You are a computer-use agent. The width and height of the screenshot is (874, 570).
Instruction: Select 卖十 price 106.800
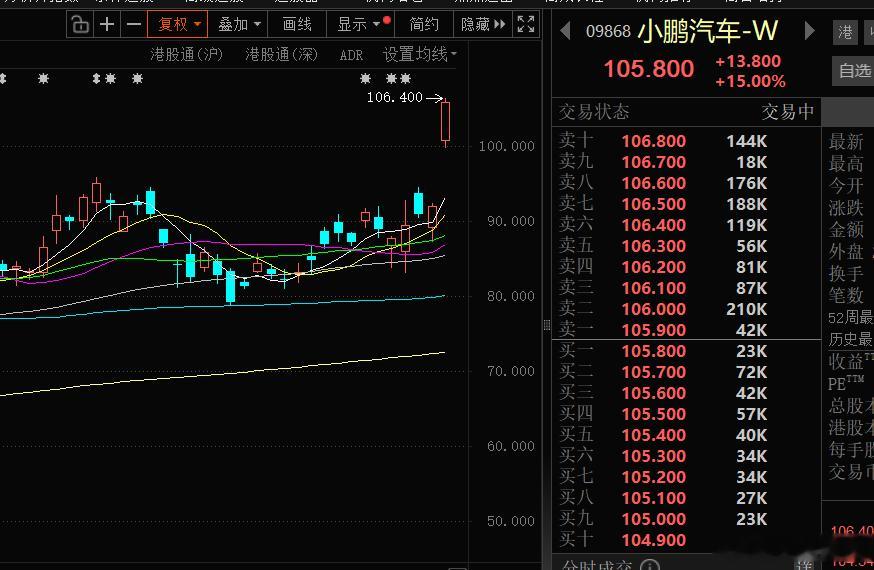(x=654, y=141)
